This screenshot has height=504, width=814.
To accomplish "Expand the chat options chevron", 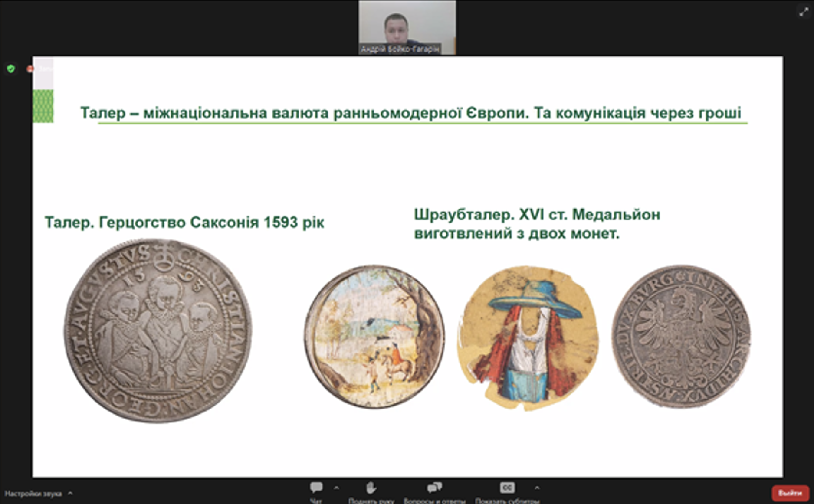I will pyautogui.click(x=336, y=488).
